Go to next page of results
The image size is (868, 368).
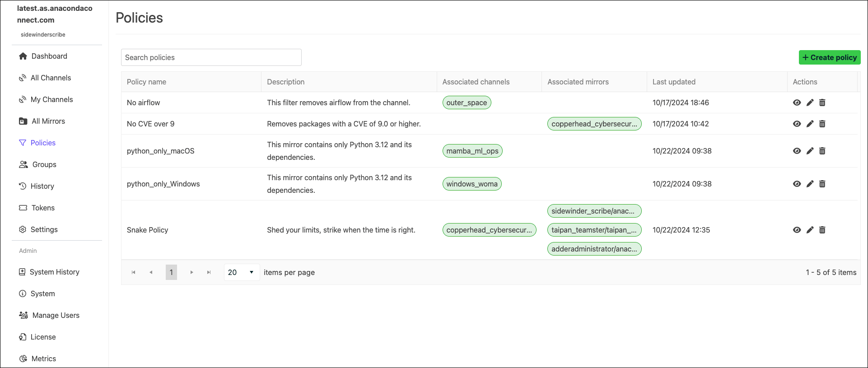pos(192,272)
